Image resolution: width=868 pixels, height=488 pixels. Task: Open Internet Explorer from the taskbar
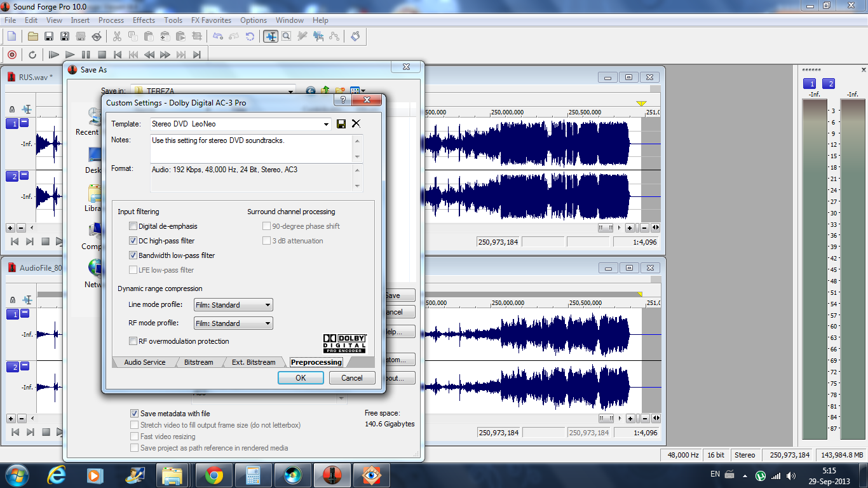(x=57, y=475)
